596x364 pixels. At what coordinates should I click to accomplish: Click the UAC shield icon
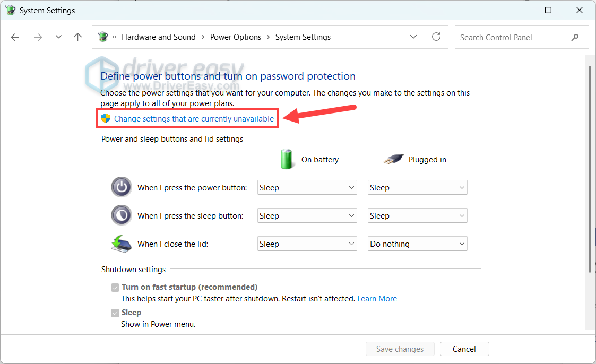[x=106, y=118]
